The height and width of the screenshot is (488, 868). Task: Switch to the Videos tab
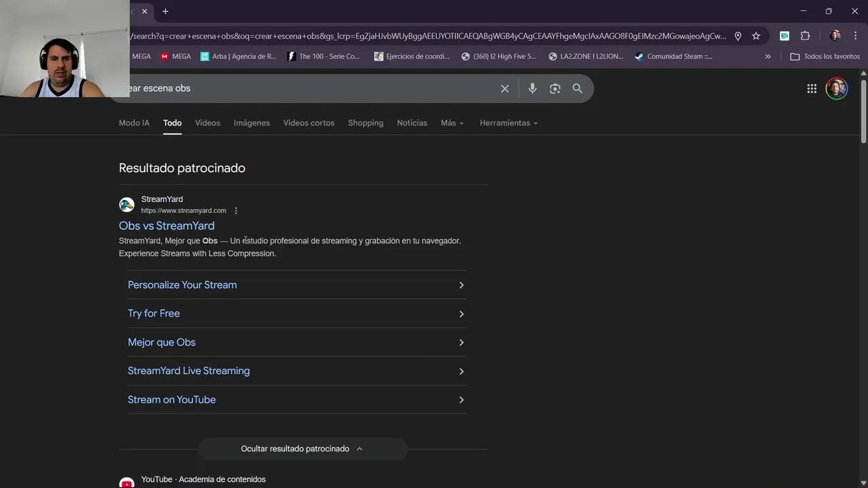click(208, 123)
